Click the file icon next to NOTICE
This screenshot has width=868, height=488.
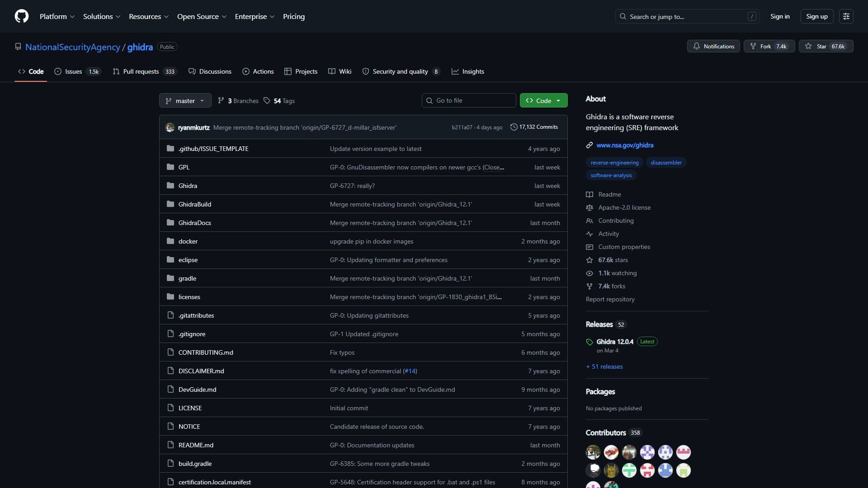(170, 426)
